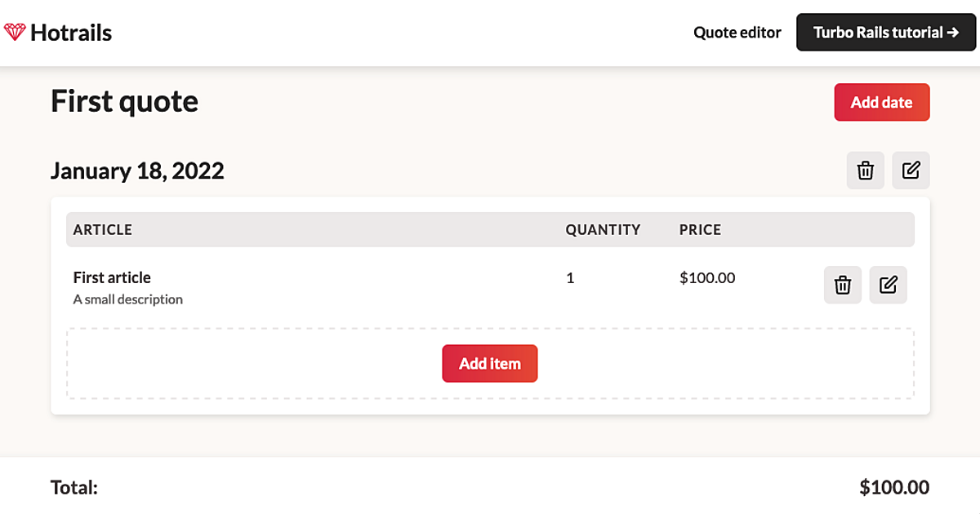Go home via the Hotrails wordmark
980x514 pixels.
pyautogui.click(x=71, y=33)
